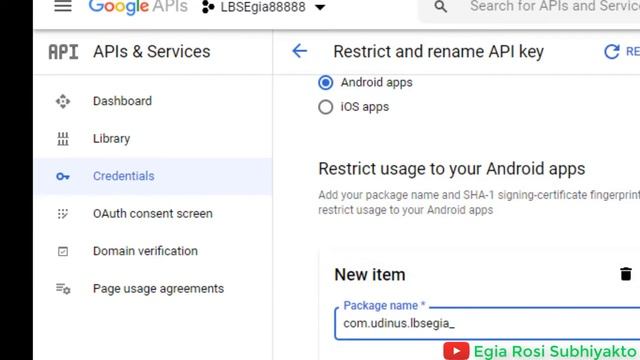Click the Domain verification checkbox icon
640x360 pixels.
click(63, 251)
